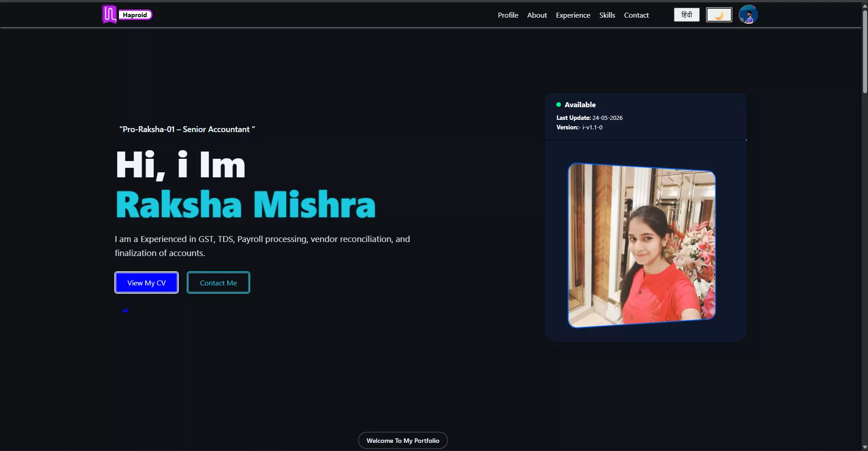Click the Version i-v1.1-0 text
Image resolution: width=868 pixels, height=451 pixels.
(x=579, y=128)
